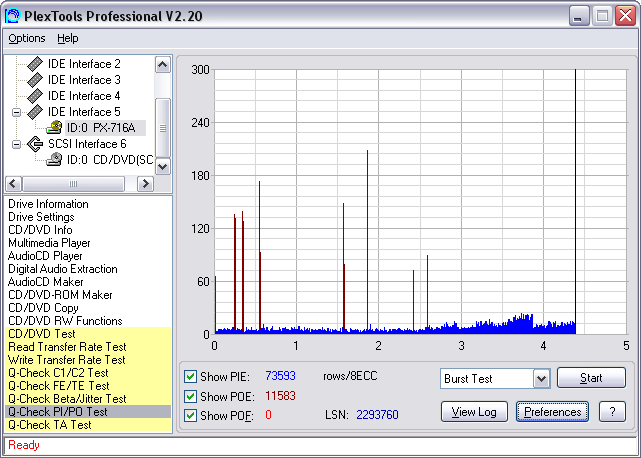
Task: Open the Options menu
Action: (27, 38)
